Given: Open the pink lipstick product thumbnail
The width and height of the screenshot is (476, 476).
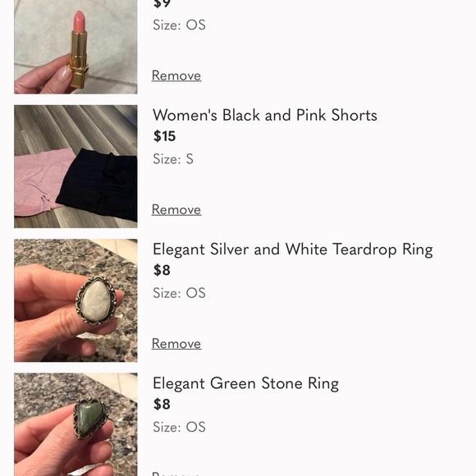Looking at the screenshot, I should point(76,47).
